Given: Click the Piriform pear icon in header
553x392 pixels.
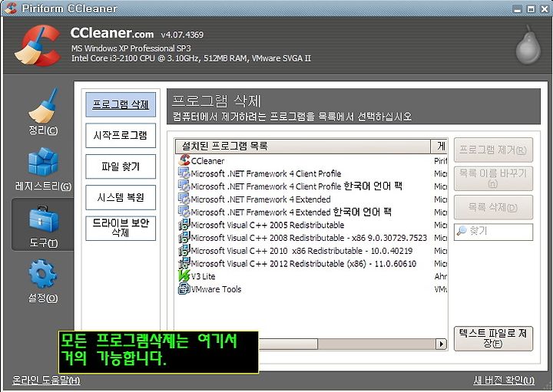Looking at the screenshot, I should pos(528,45).
